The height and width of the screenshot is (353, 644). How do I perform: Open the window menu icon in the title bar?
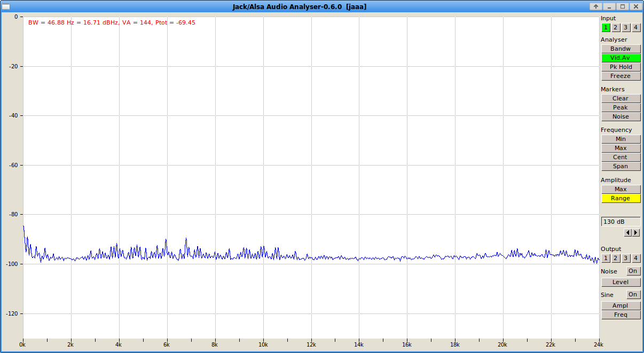(6, 6)
